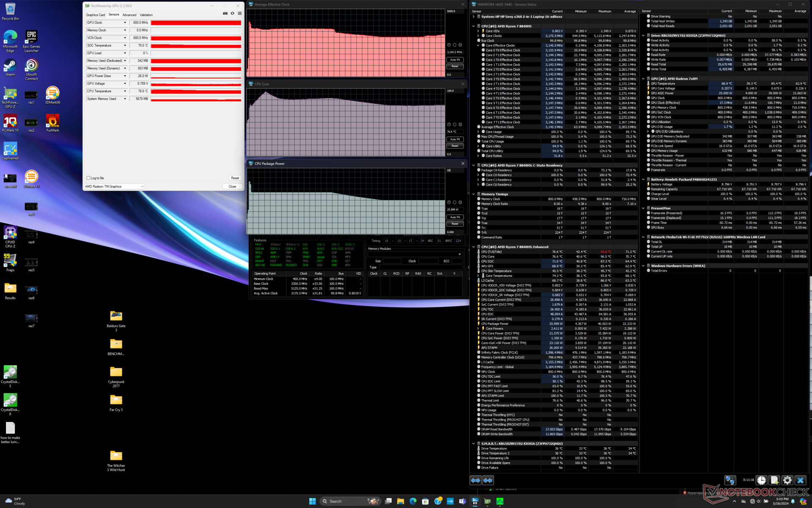The image size is (812, 508).
Task: Click Auto Fit on CPU Package Power graph
Action: (x=455, y=217)
